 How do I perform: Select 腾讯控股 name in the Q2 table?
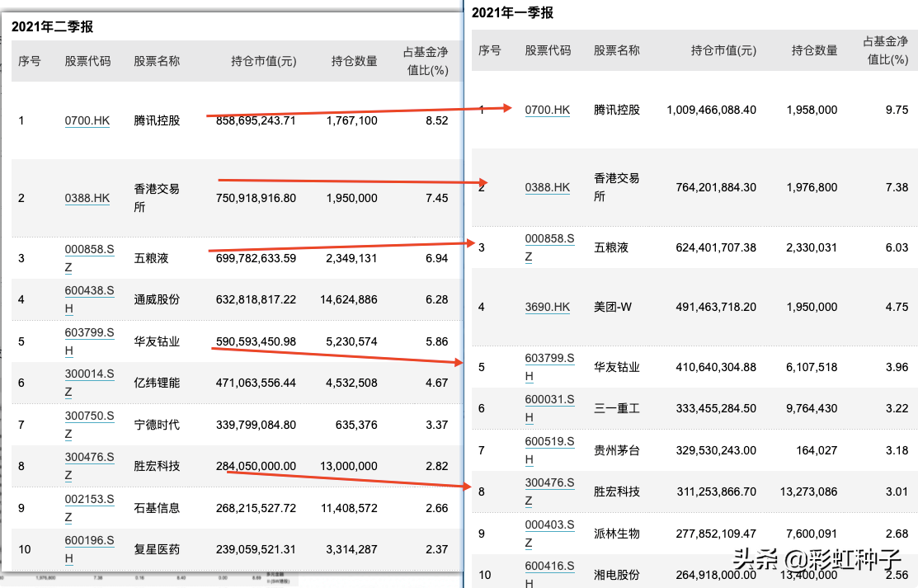point(157,120)
